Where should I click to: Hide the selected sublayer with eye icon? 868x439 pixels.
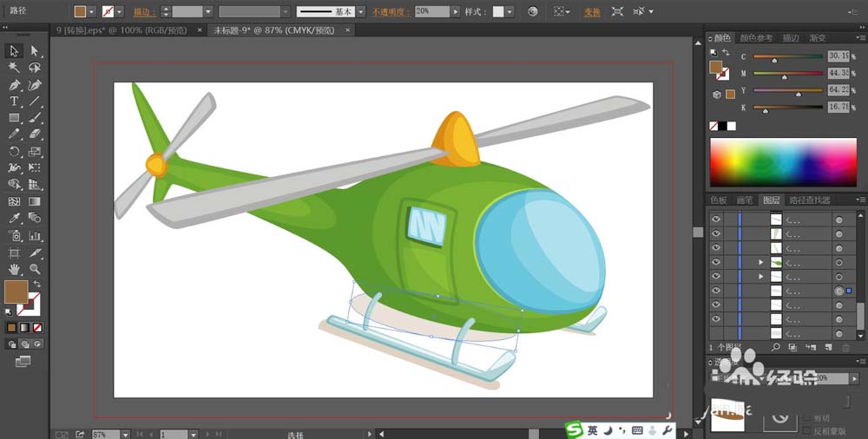click(716, 291)
